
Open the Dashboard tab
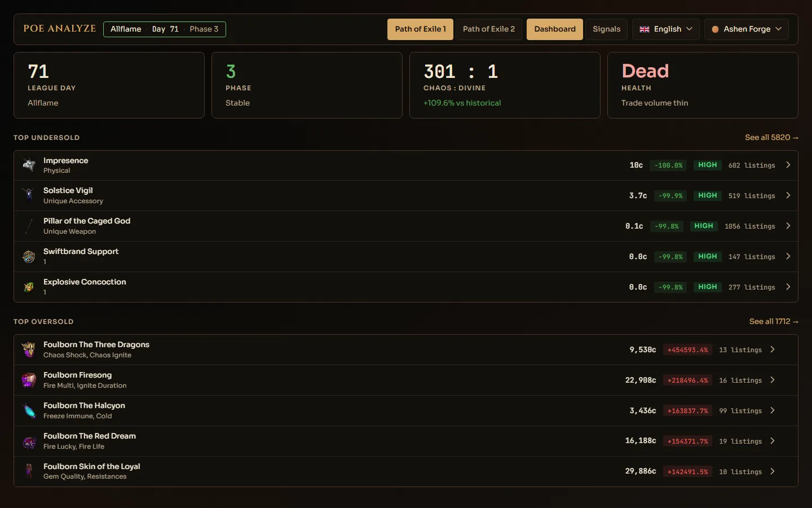tap(555, 29)
